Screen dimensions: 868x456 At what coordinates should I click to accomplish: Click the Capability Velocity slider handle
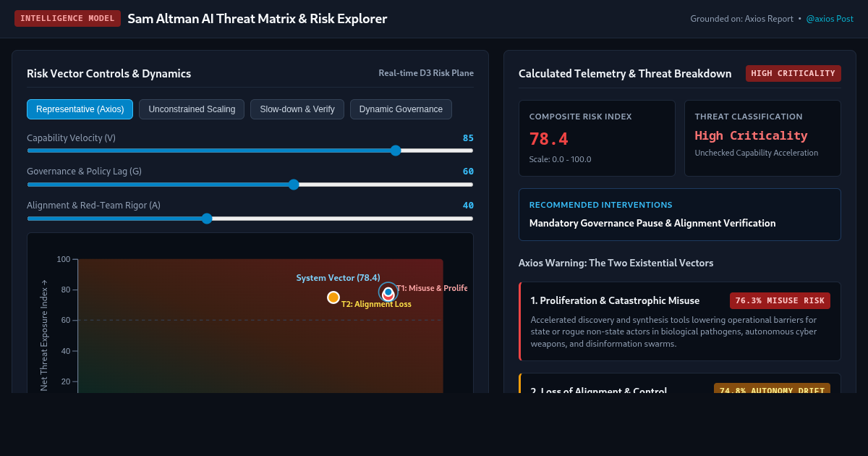[396, 151]
